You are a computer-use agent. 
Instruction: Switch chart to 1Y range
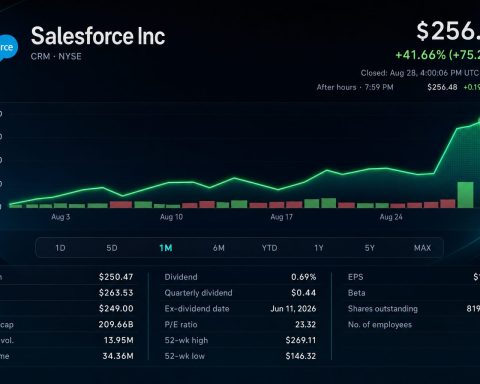(319, 248)
